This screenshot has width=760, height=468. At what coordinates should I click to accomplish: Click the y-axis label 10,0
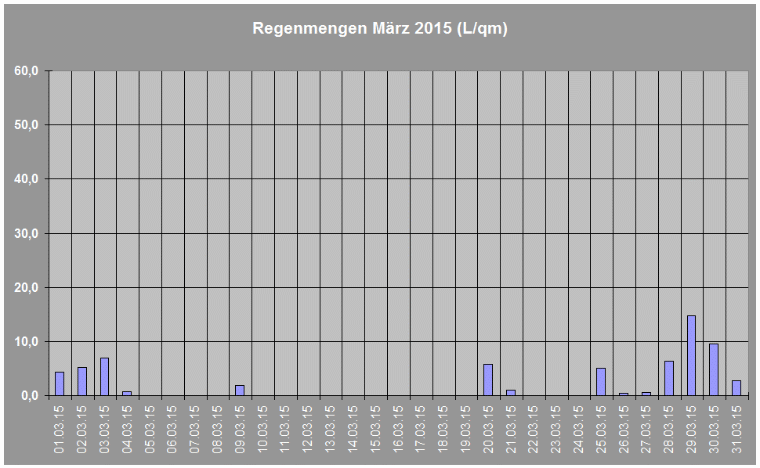pyautogui.click(x=26, y=342)
